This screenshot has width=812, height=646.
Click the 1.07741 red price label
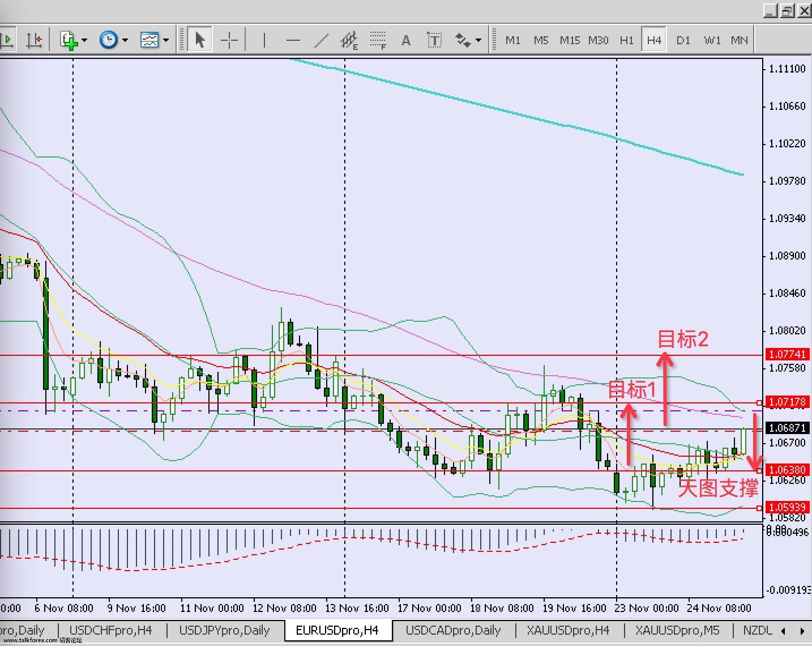click(x=787, y=354)
